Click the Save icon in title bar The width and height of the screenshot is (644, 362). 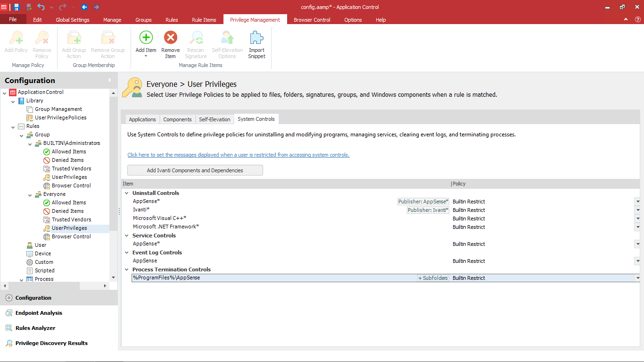tap(16, 7)
